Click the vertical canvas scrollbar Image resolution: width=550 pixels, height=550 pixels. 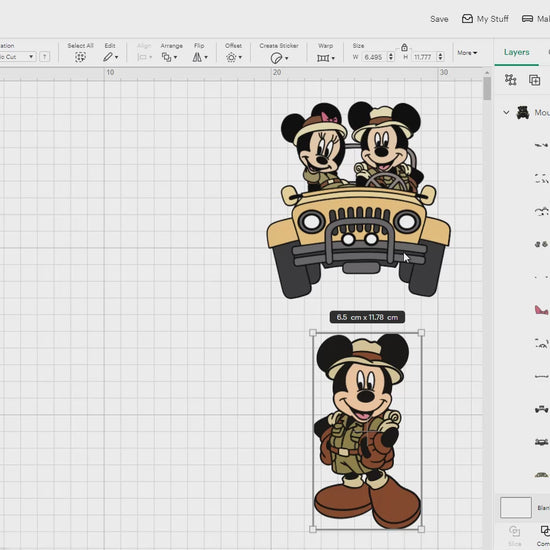point(487,88)
